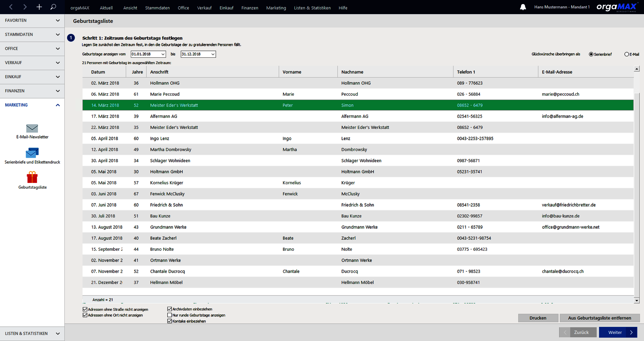Expand the FAVORITEN section
This screenshot has height=341, width=644.
(x=32, y=20)
